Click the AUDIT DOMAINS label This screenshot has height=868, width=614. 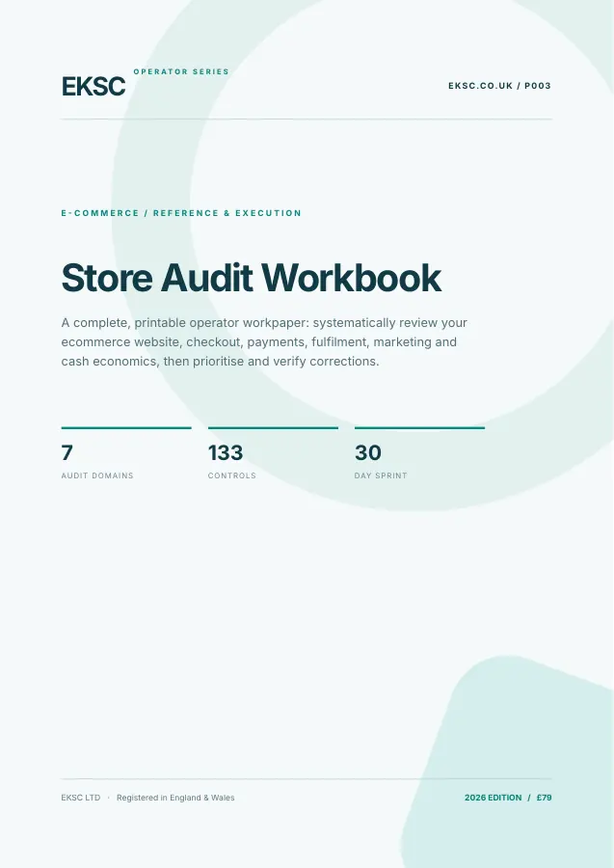(x=97, y=475)
